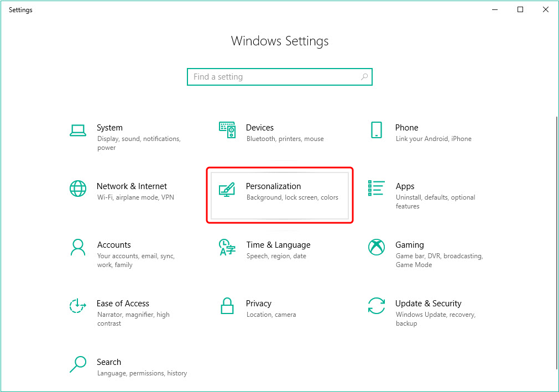Open the Search settings title
The width and height of the screenshot is (559, 392).
point(109,362)
